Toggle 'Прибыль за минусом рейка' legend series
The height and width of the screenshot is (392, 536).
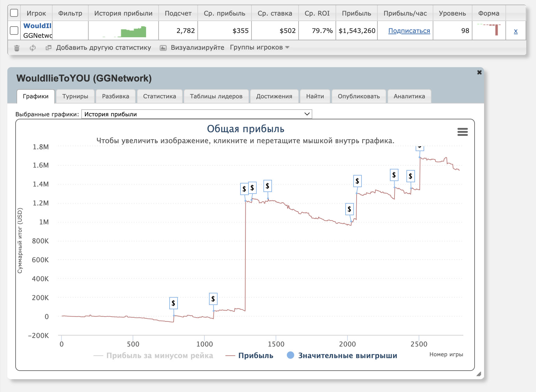click(153, 355)
